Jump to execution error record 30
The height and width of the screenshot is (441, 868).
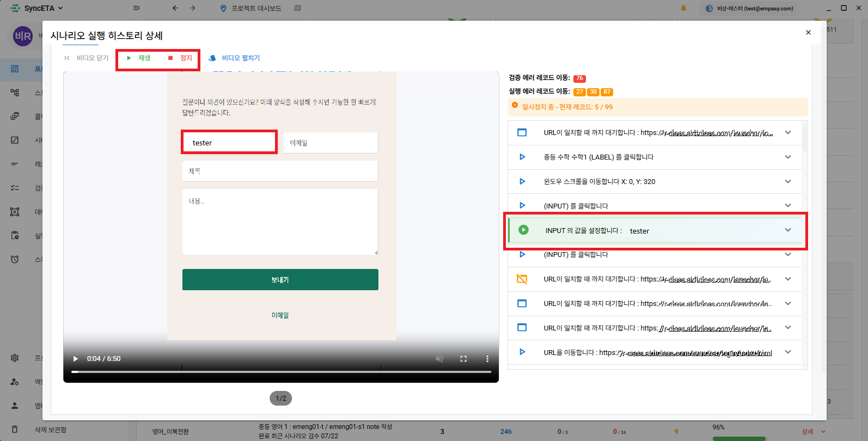593,92
